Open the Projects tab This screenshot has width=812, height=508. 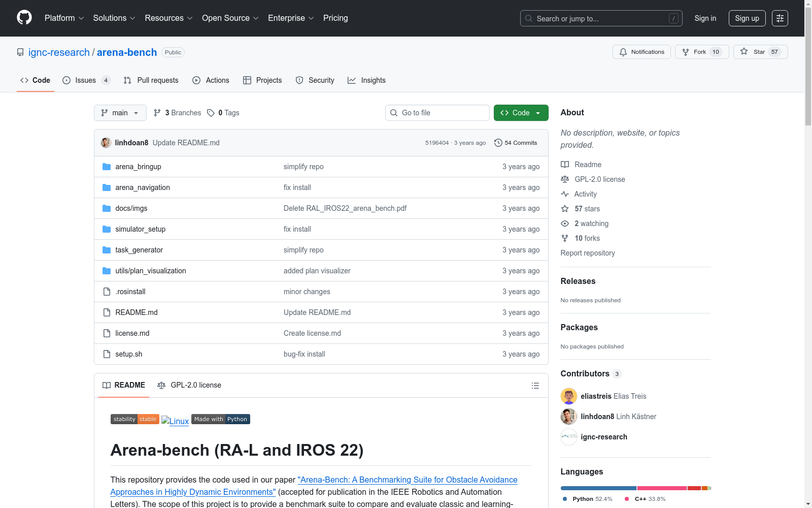coord(262,80)
